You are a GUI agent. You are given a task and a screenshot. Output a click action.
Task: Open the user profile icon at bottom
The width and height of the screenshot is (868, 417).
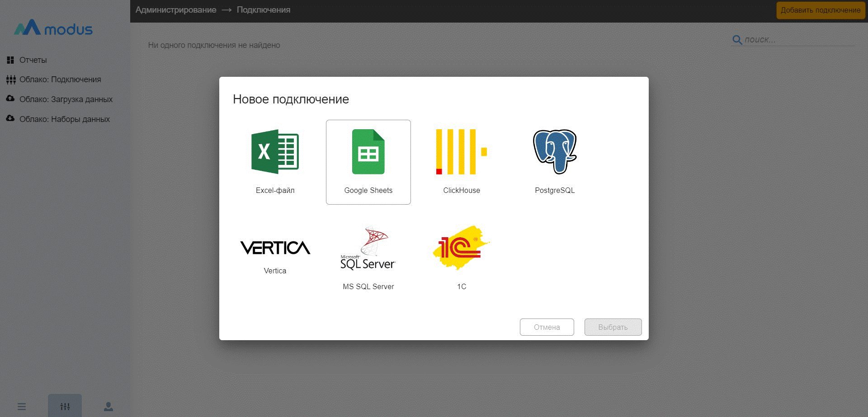point(108,407)
